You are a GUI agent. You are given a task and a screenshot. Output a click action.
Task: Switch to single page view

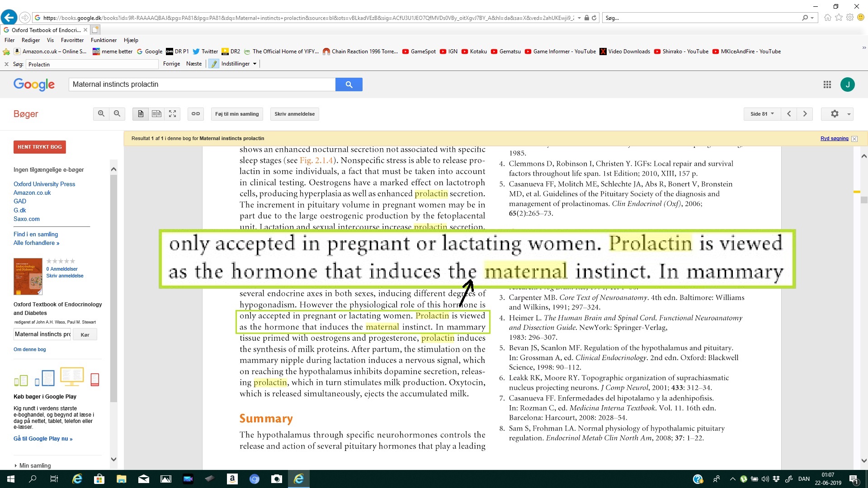141,114
